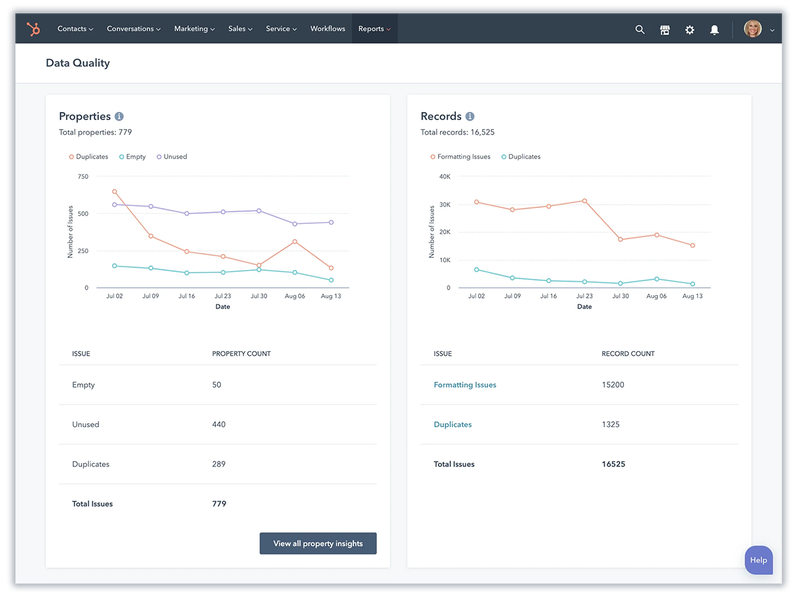
Task: Click the Jul 02 Duplicates point in Properties chart
Action: 114,192
